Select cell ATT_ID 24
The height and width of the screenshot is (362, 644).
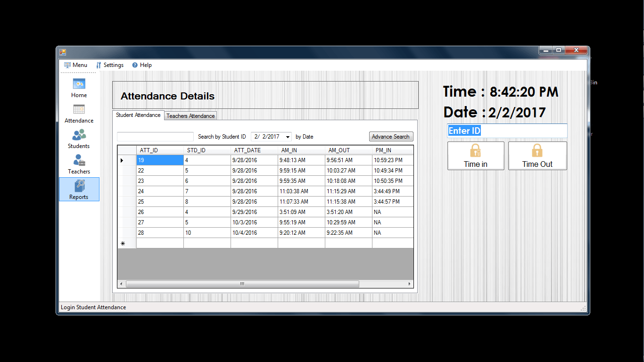pyautogui.click(x=160, y=191)
